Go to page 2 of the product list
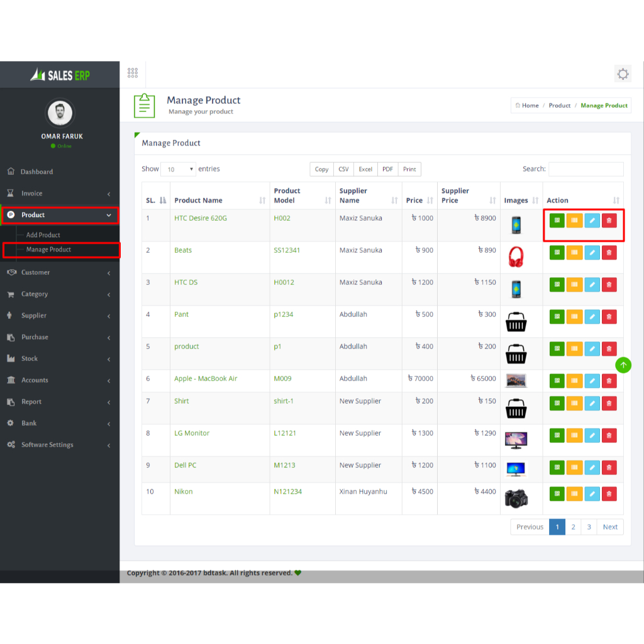Screen dimensions: 644x644 573,527
